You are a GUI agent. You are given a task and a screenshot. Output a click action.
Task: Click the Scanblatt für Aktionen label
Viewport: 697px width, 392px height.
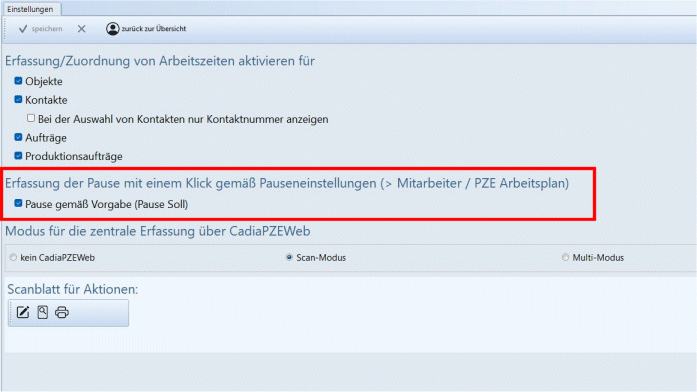point(73,289)
